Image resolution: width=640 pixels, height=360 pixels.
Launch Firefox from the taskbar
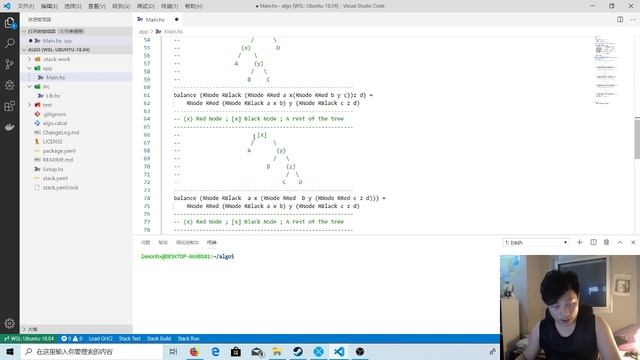pos(194,351)
